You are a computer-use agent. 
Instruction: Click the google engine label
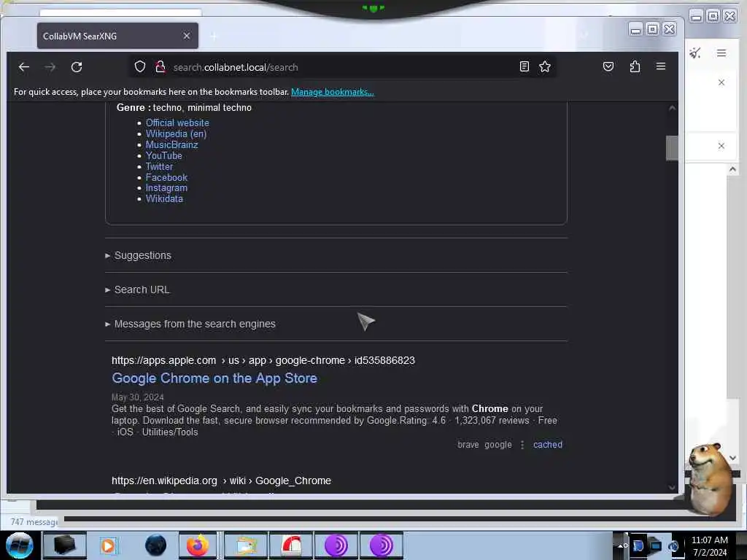[x=498, y=445]
